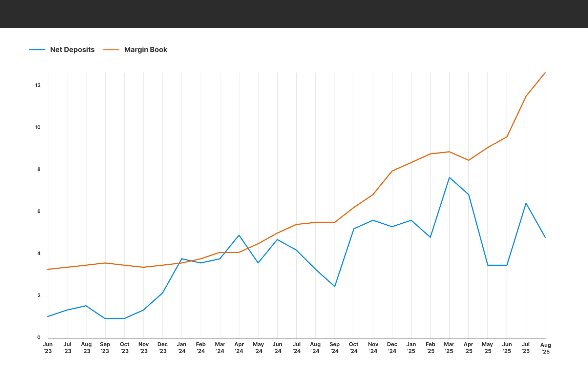Click the Jun '24 x-axis label

tap(277, 348)
